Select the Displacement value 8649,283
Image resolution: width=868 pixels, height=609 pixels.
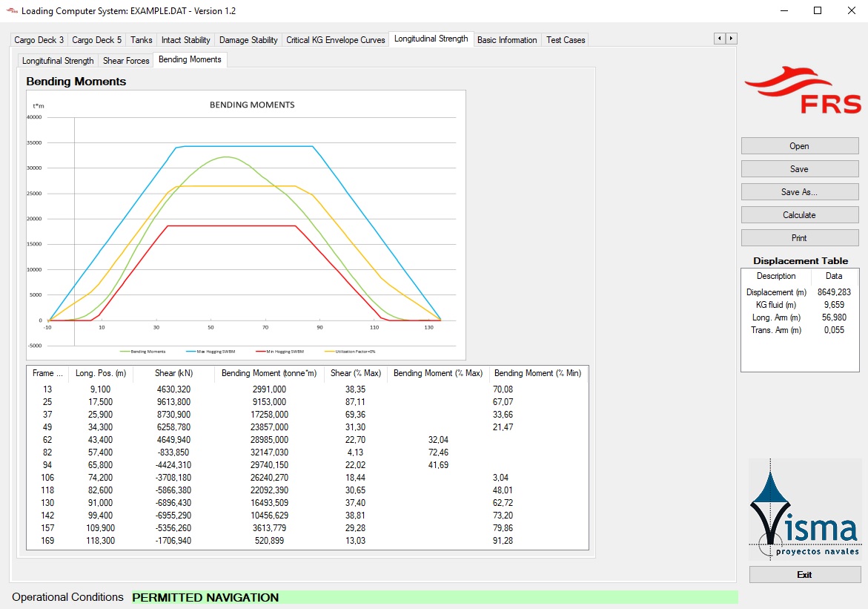(x=834, y=292)
